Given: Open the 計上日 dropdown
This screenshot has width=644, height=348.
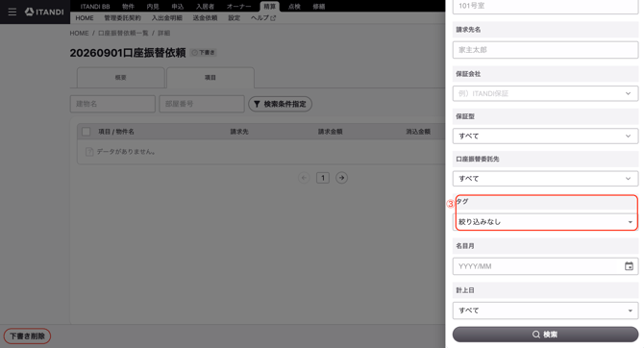Looking at the screenshot, I should coord(545,311).
